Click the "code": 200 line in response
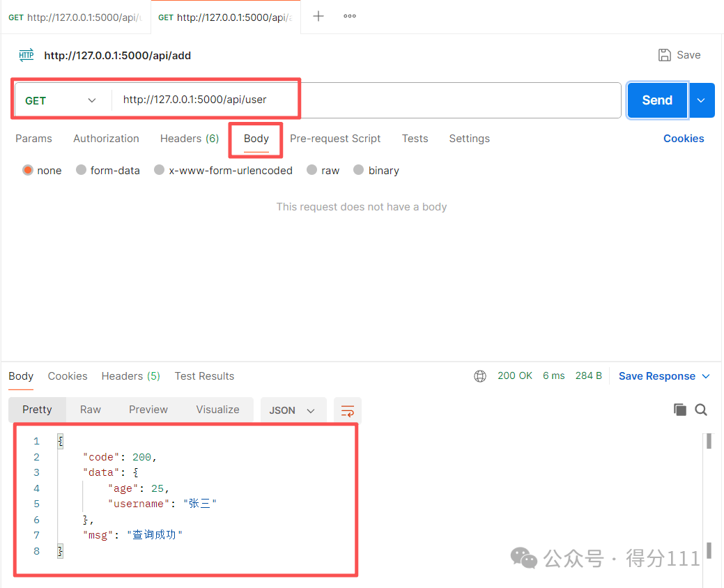The height and width of the screenshot is (588, 724). pos(120,457)
